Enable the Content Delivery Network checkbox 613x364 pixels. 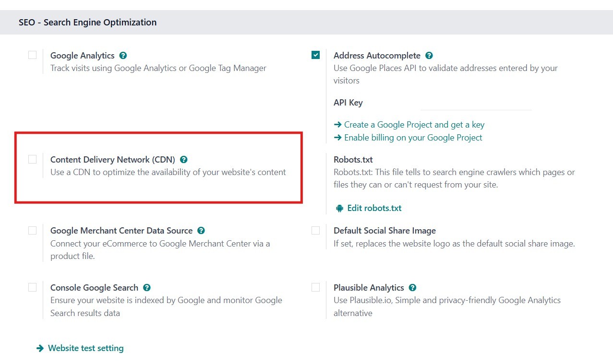point(32,159)
